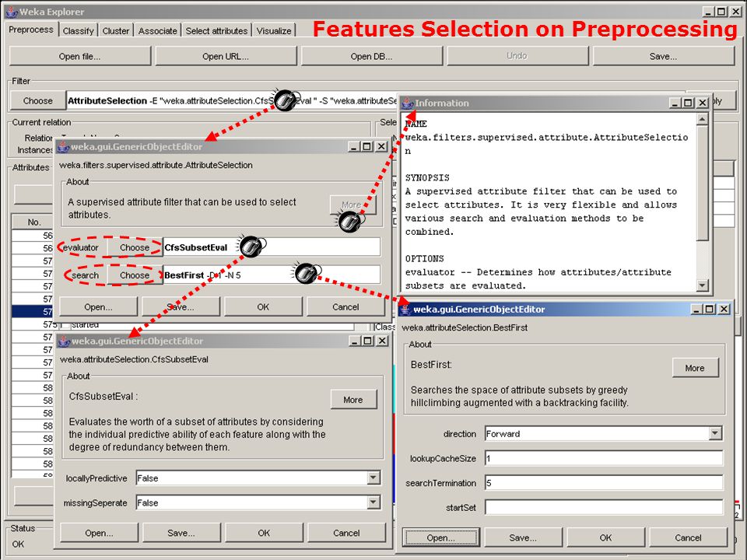The height and width of the screenshot is (560, 747).
Task: Open the direction dropdown set to Forward
Action: (x=715, y=433)
